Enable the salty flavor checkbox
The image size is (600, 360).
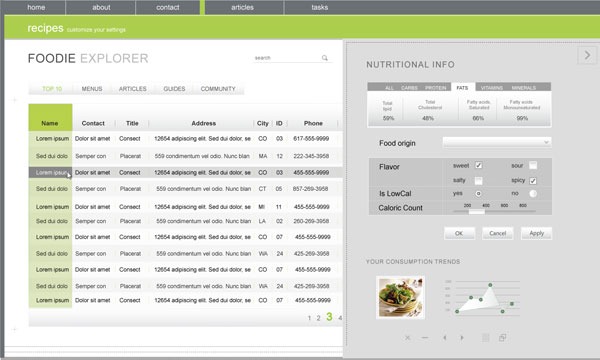coord(478,181)
